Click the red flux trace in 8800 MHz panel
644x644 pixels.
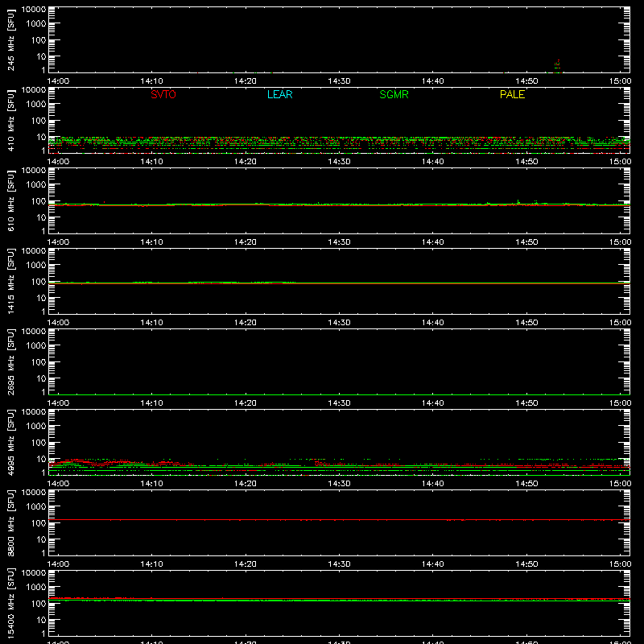point(339,520)
